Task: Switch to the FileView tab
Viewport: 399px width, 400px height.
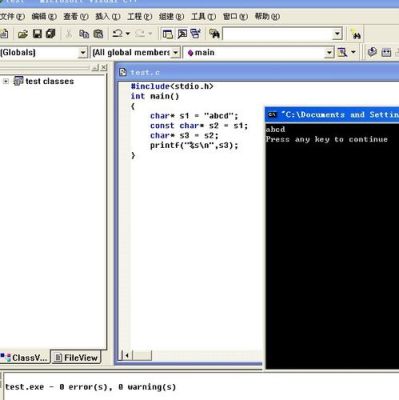Action: point(76,358)
